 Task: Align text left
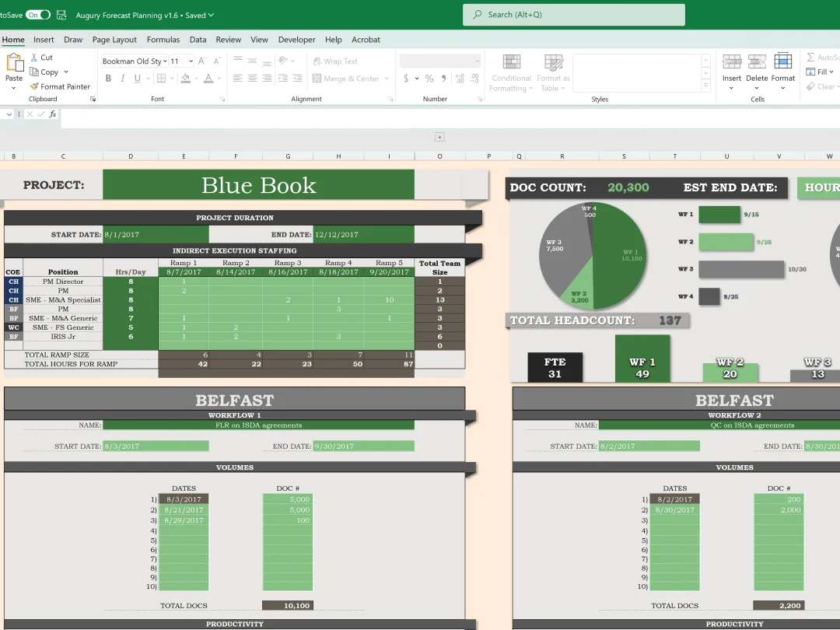[x=238, y=79]
